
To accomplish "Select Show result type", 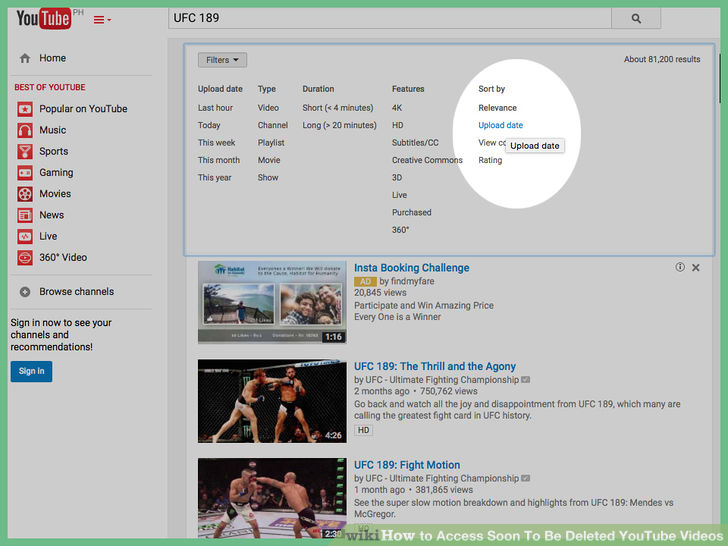I will 268,178.
